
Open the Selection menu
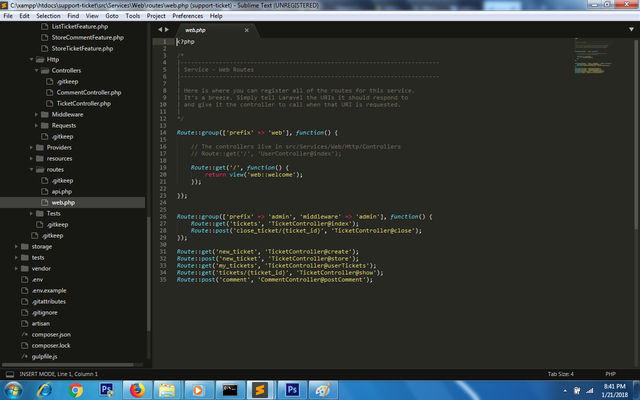click(x=48, y=16)
